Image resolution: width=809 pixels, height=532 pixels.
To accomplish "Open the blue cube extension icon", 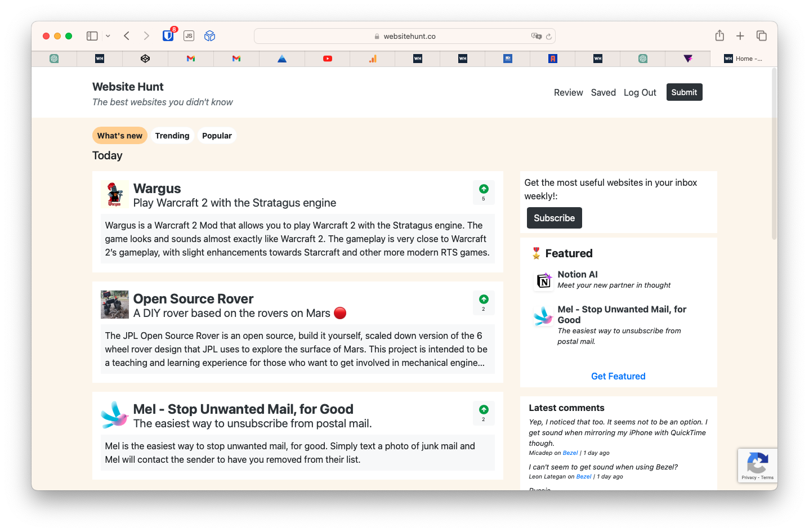I will [x=210, y=36].
